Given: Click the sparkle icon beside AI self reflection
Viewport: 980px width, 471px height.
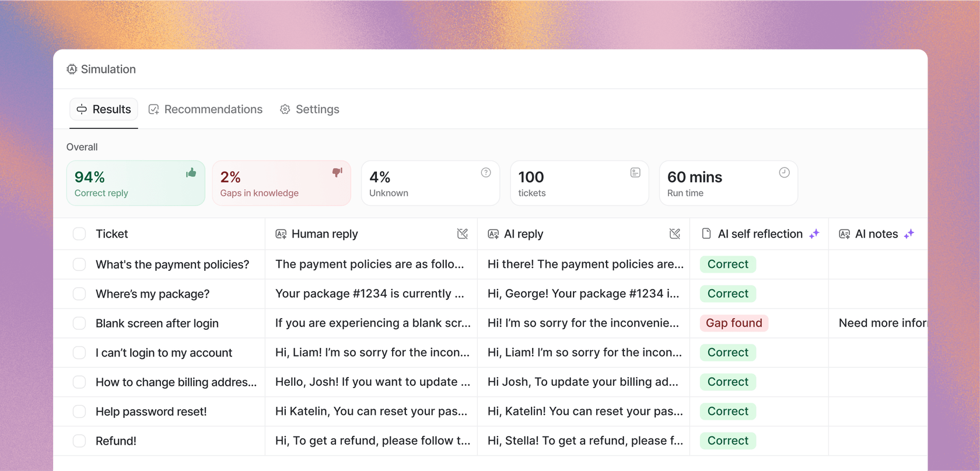Looking at the screenshot, I should (814, 234).
